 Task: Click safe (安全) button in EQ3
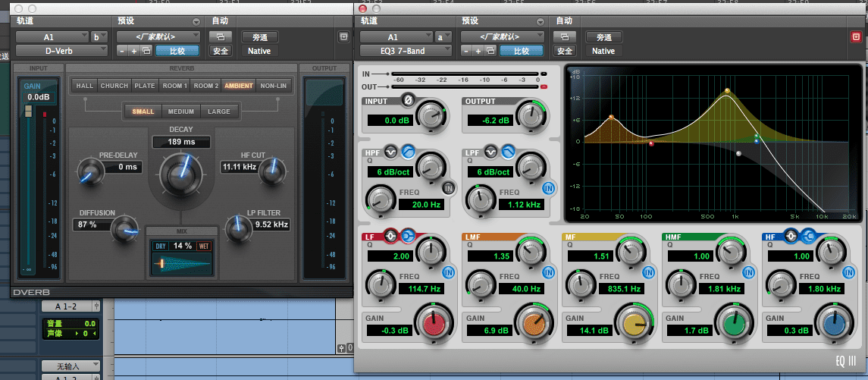[x=565, y=51]
